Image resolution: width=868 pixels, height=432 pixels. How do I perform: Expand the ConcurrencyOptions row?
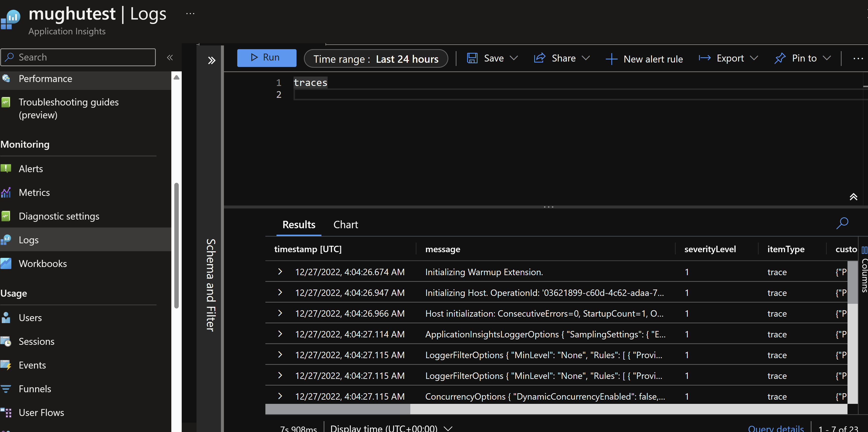[x=280, y=396]
